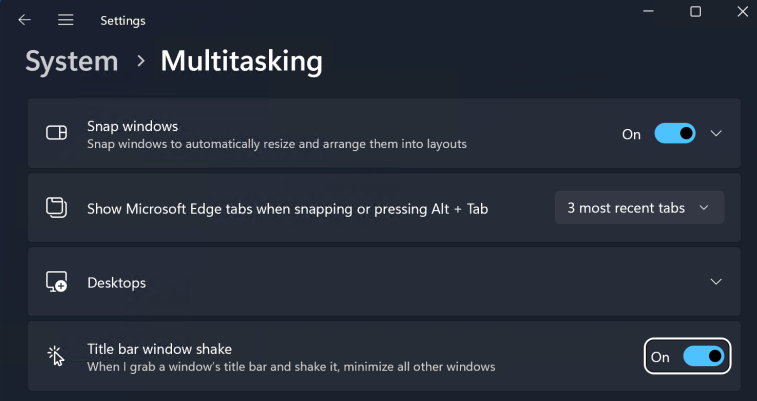Open the 3 most recent tabs dropdown
This screenshot has width=757, height=401.
coord(639,208)
